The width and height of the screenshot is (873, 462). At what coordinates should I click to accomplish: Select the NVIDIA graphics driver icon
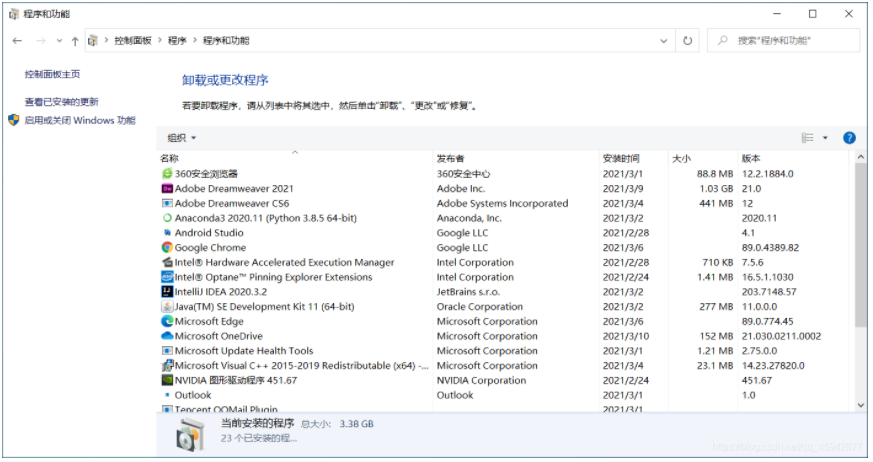(167, 381)
